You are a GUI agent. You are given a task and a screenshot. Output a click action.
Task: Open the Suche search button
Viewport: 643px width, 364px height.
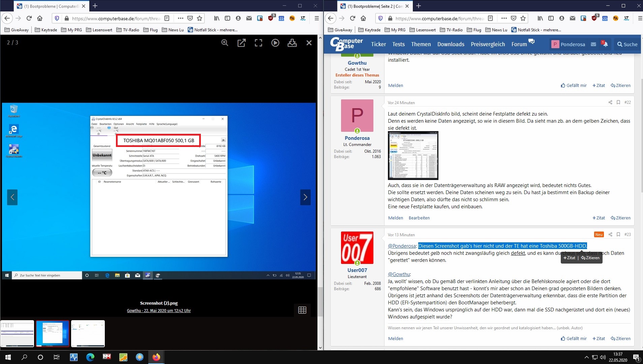click(627, 44)
